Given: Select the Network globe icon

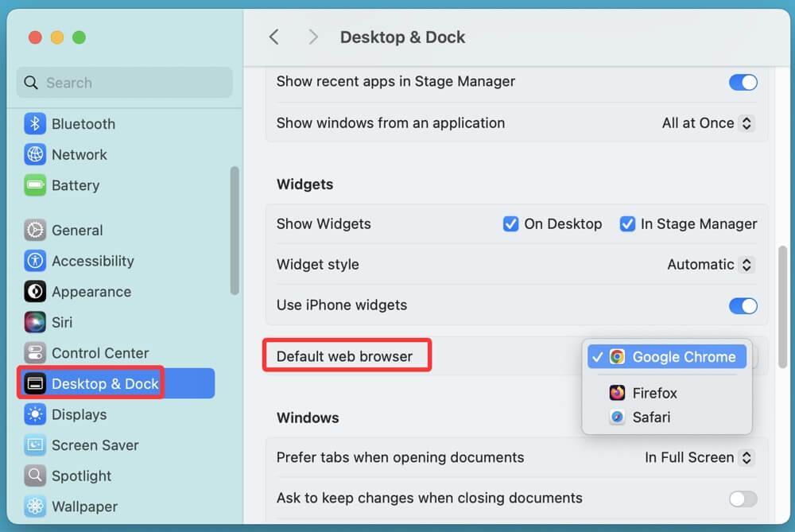Looking at the screenshot, I should click(x=35, y=154).
